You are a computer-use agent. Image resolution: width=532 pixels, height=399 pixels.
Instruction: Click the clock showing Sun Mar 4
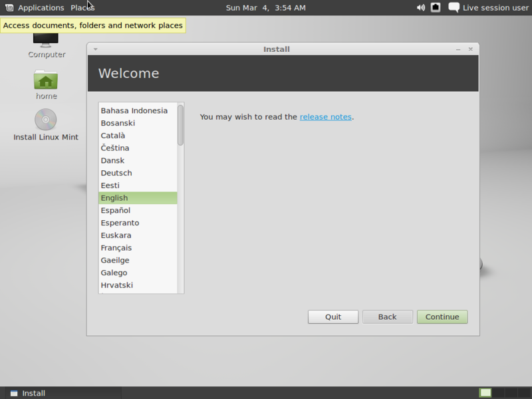[265, 8]
